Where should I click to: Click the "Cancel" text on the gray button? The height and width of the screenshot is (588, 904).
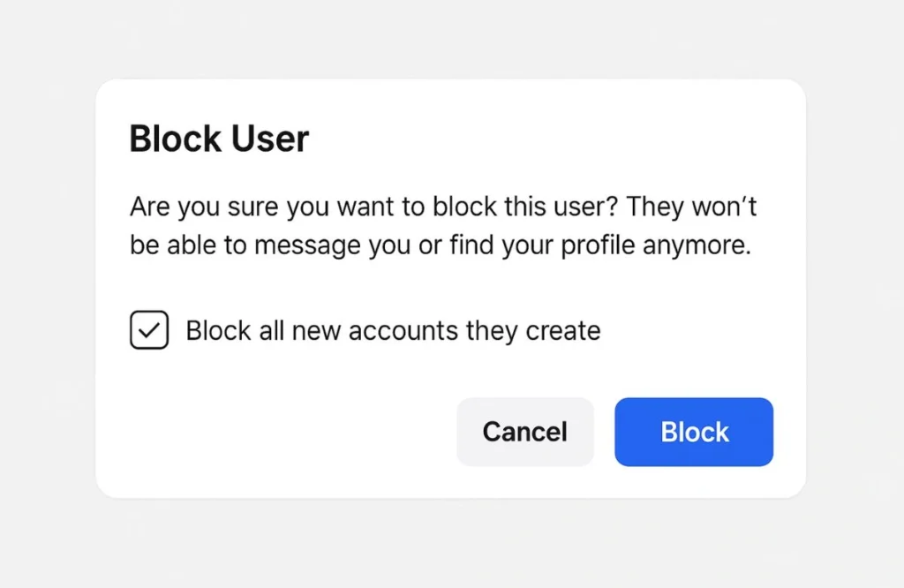coord(524,432)
